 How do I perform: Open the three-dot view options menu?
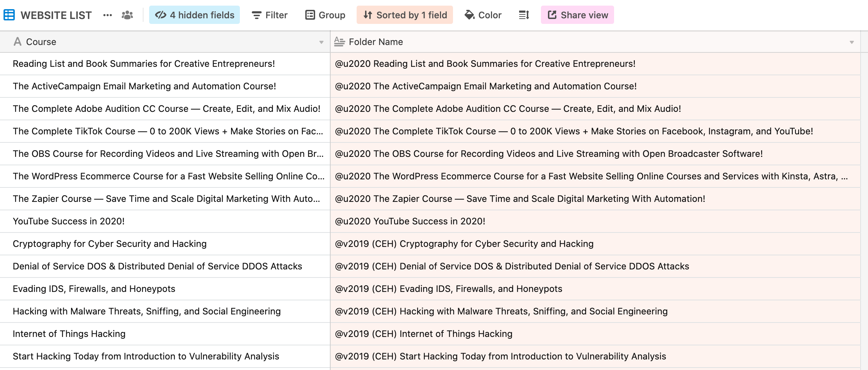[x=108, y=15]
